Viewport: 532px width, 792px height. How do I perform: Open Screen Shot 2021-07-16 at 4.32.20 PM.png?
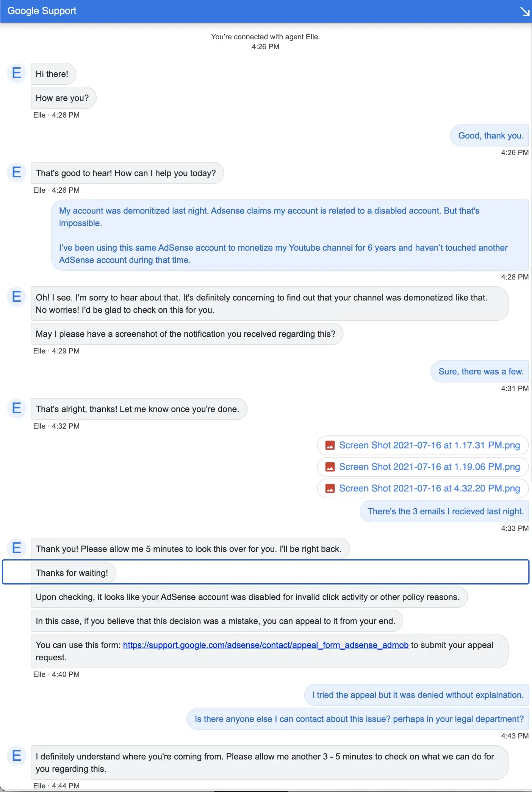[x=429, y=488]
